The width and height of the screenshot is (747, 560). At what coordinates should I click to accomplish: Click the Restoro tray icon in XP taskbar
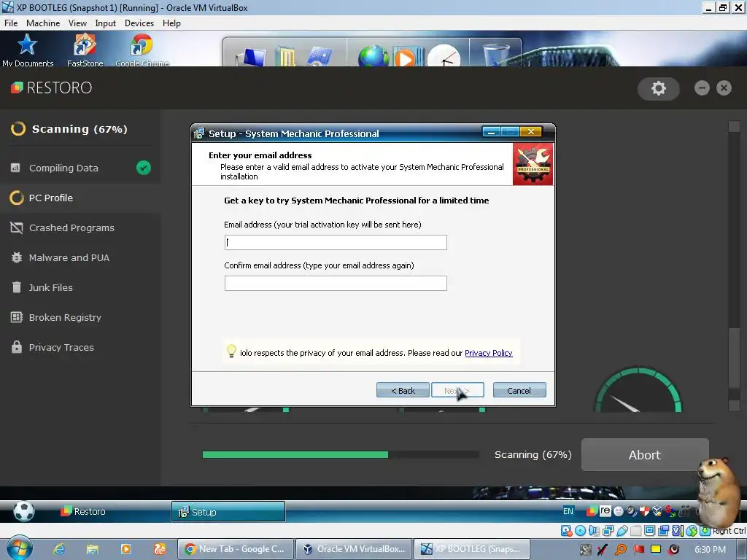[592, 511]
